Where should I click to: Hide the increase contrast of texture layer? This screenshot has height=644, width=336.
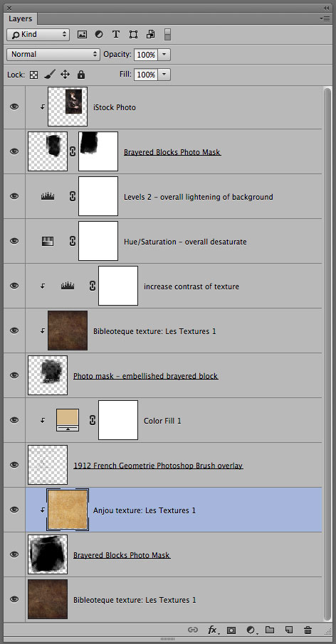tap(14, 286)
